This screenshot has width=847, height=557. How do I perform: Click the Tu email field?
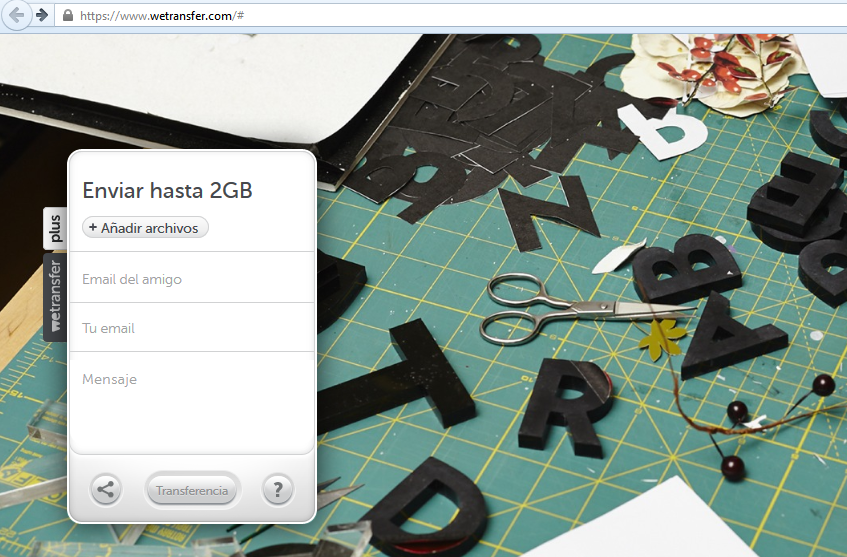192,327
